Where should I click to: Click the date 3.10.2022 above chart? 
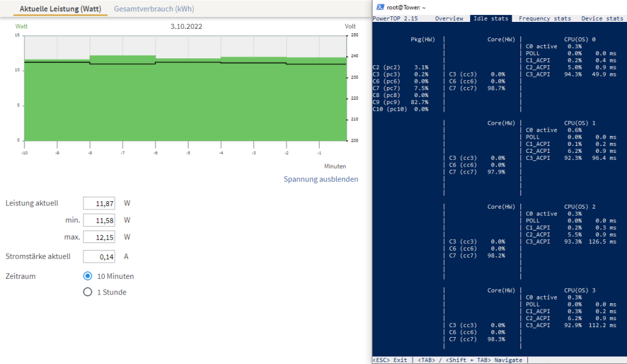click(x=186, y=26)
